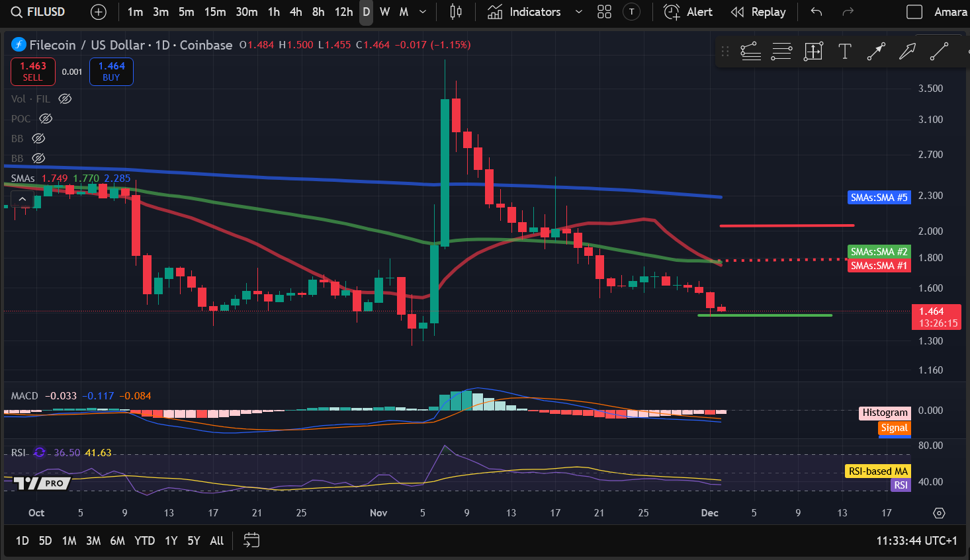This screenshot has width=970, height=560.
Task: Toggle visibility of the Vol indicator
Action: click(65, 99)
